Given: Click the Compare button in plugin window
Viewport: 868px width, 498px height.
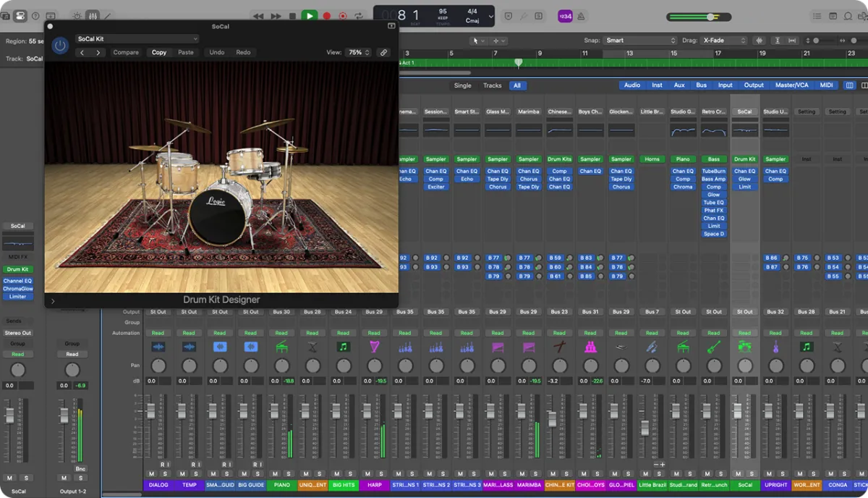Looking at the screenshot, I should 125,53.
